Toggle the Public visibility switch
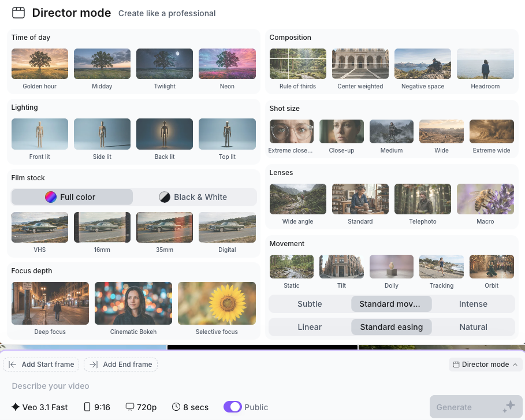525x420 pixels. click(x=232, y=407)
